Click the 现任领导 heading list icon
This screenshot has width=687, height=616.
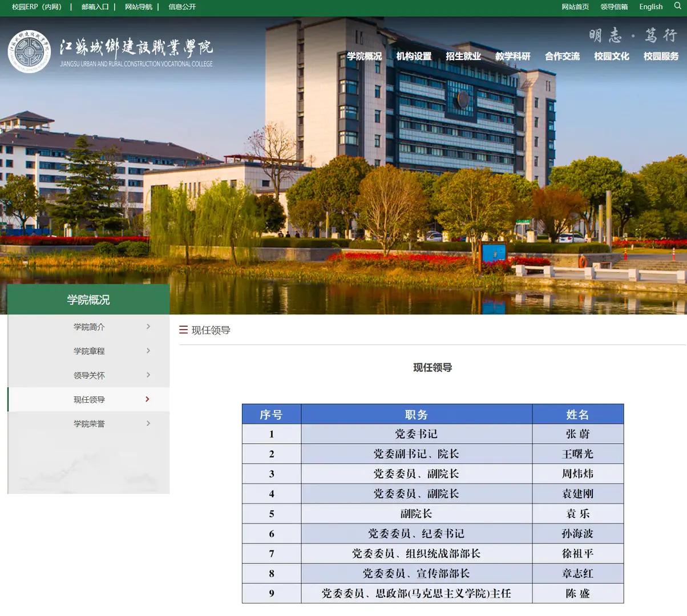(183, 330)
